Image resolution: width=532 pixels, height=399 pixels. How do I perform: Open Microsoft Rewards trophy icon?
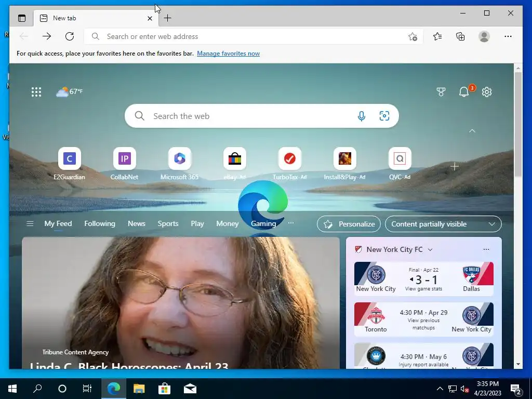(x=441, y=92)
